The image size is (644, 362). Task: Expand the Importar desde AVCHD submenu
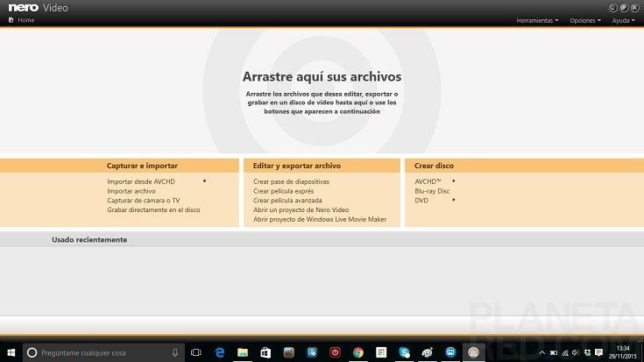tap(204, 181)
